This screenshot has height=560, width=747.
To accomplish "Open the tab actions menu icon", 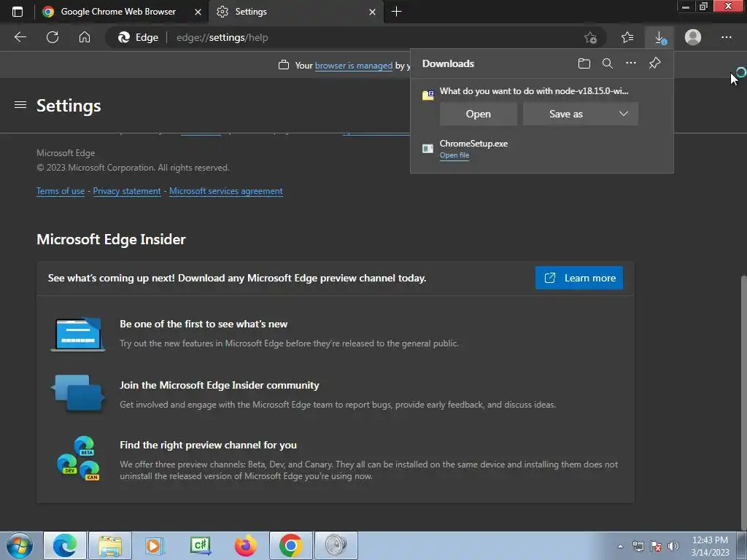I will click(18, 12).
